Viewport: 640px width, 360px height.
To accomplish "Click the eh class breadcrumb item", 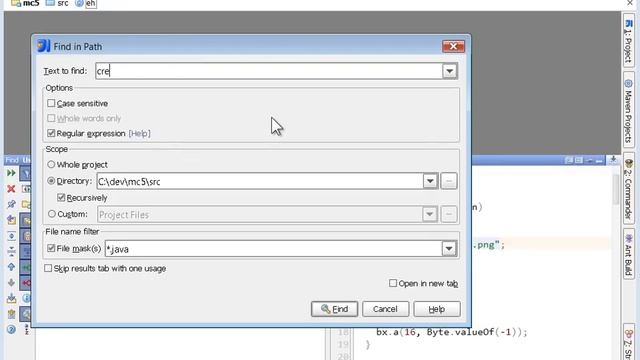I will click(86, 3).
